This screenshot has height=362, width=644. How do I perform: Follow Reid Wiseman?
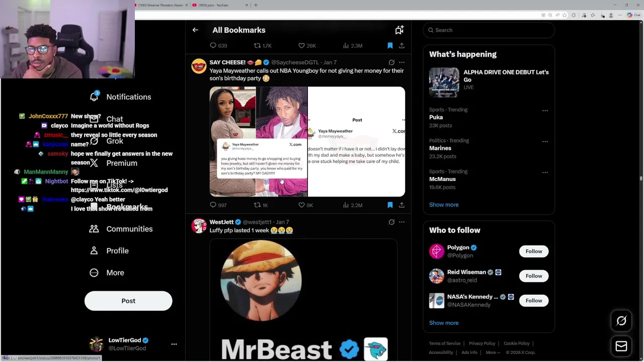point(534,276)
